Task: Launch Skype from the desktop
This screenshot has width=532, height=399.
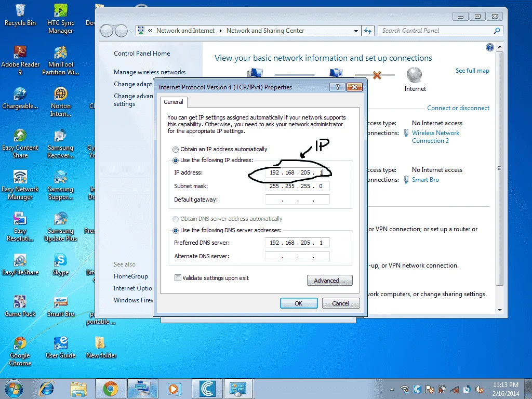Action: tap(60, 264)
